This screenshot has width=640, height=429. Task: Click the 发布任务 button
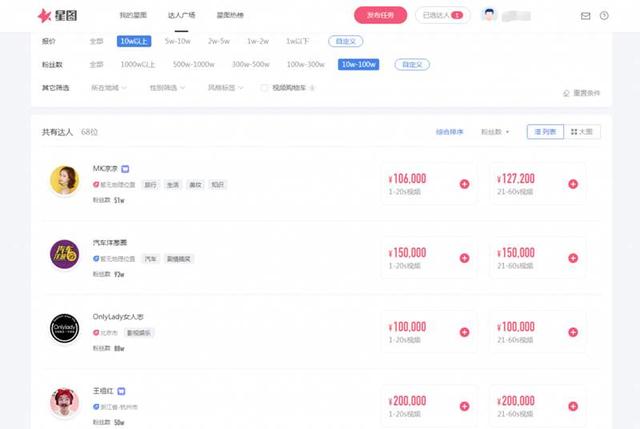coord(380,15)
